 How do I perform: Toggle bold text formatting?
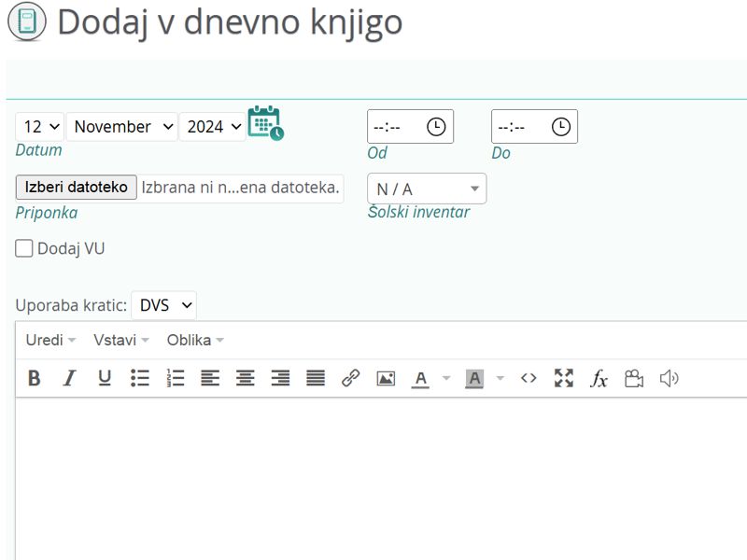[x=35, y=378]
